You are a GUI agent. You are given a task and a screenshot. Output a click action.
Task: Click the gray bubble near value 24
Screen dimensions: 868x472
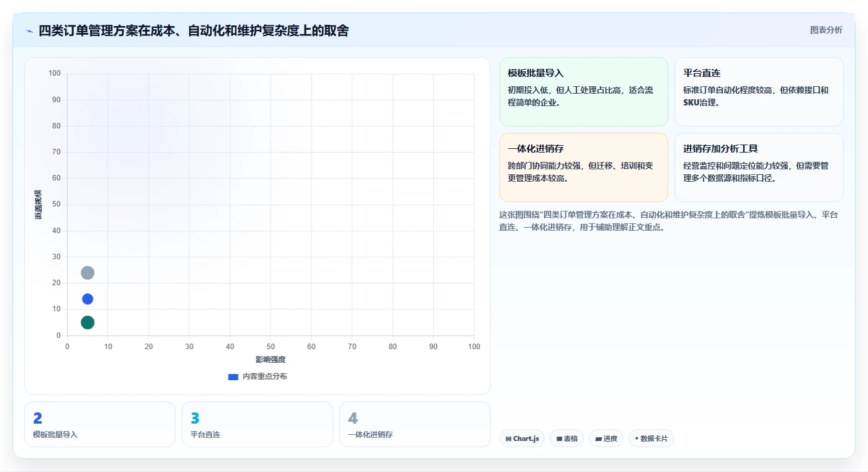(87, 273)
